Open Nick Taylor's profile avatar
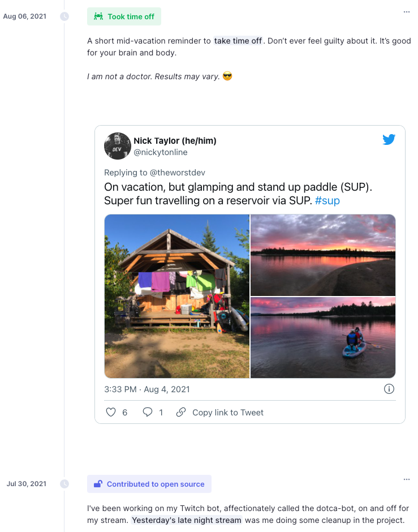The image size is (418, 532). point(118,146)
